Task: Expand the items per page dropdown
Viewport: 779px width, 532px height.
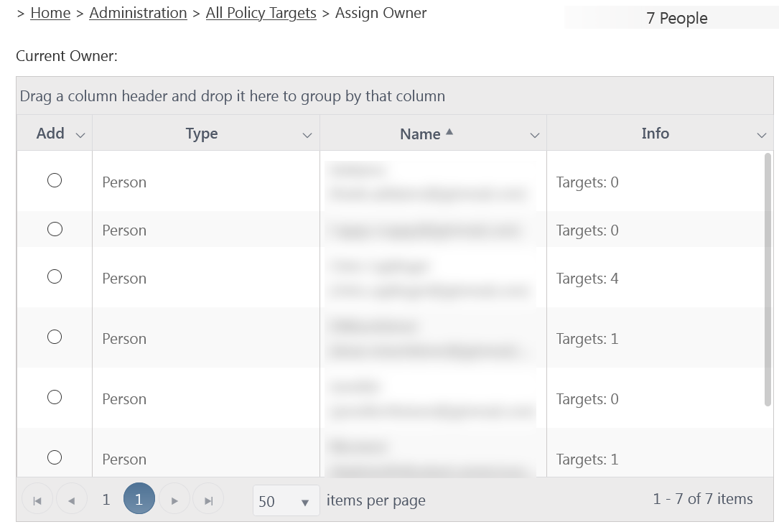Action: (304, 502)
